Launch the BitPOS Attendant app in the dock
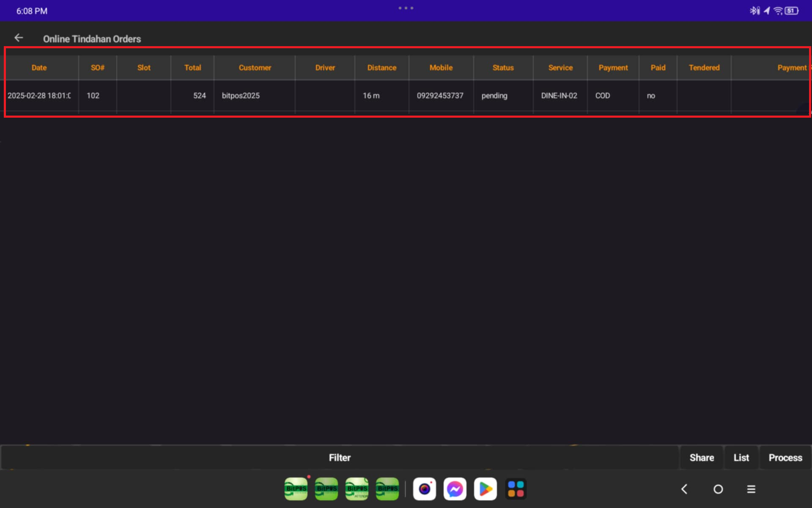The width and height of the screenshot is (812, 508). click(x=357, y=489)
